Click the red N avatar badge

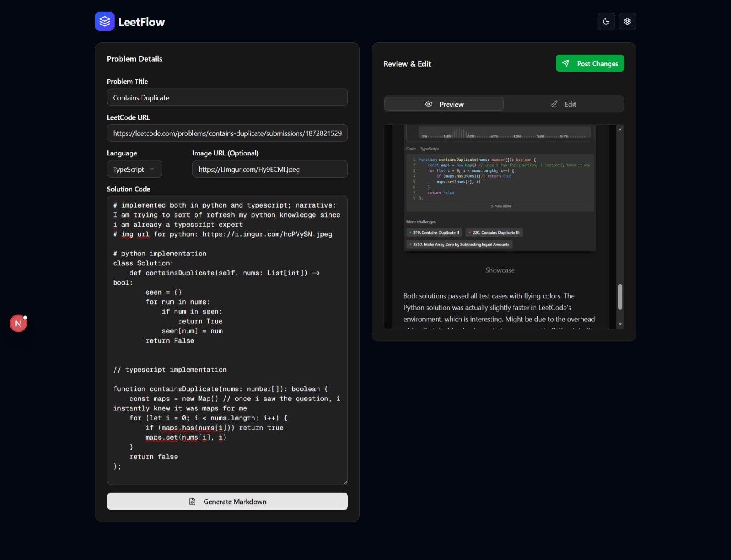pyautogui.click(x=18, y=323)
